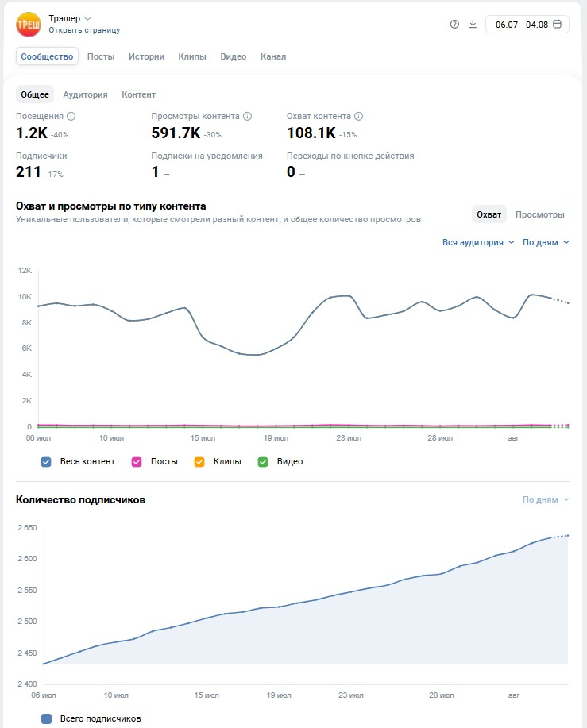
Task: Toggle the Видео series checkbox
Action: [263, 462]
